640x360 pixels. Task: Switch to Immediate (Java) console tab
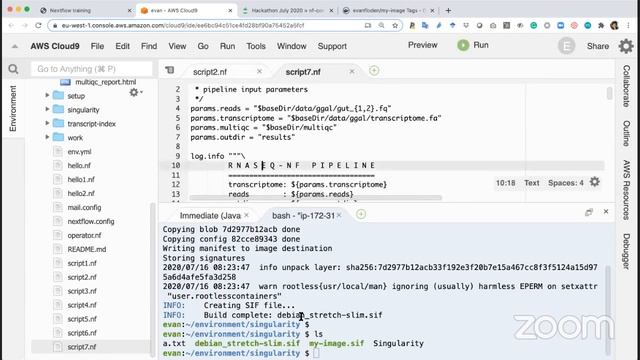pyautogui.click(x=210, y=216)
